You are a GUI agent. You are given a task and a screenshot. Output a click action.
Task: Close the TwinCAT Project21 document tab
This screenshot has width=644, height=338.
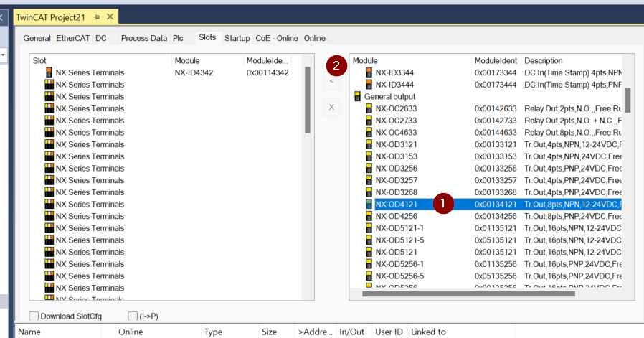(110, 17)
